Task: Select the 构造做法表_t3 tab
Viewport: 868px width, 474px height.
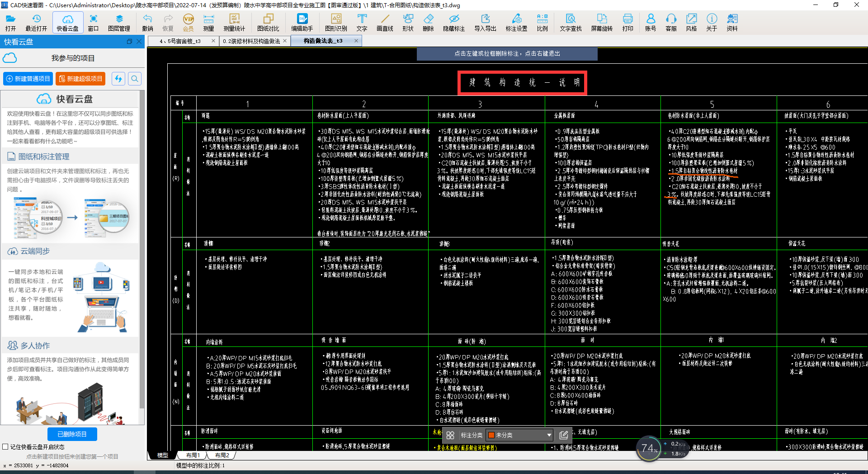Action: [x=323, y=41]
